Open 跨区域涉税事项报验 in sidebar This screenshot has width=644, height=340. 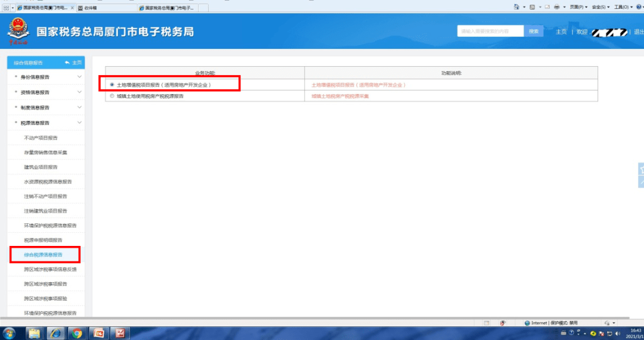[x=45, y=298]
